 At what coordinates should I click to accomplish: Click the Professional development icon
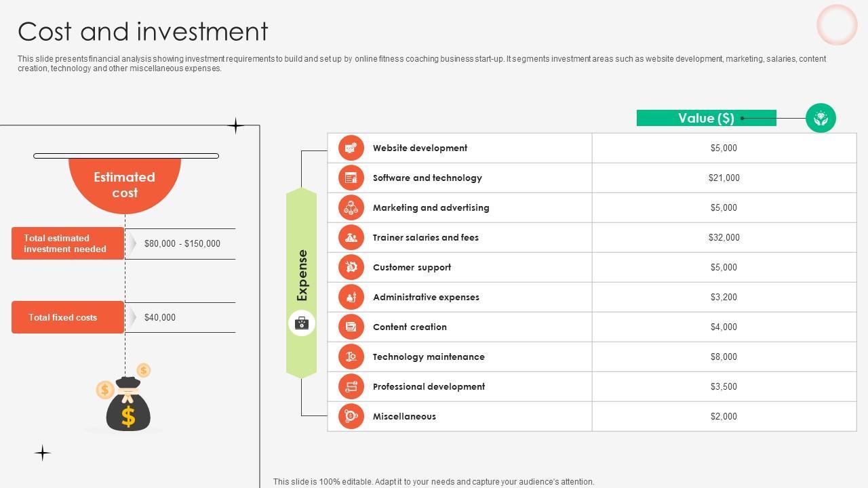(351, 386)
